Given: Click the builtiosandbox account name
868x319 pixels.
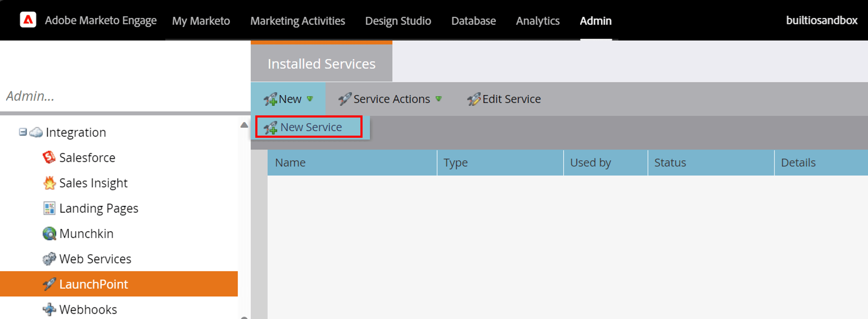Looking at the screenshot, I should click(821, 20).
